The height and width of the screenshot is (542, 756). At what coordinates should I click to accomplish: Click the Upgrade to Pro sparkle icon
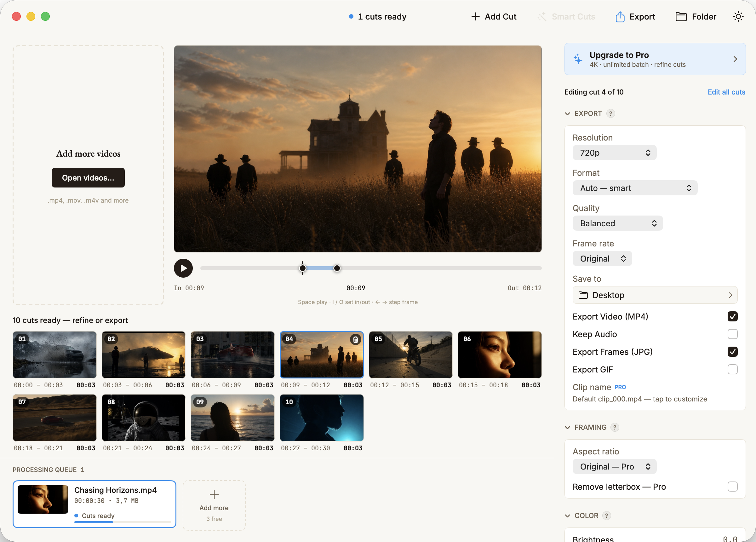(578, 59)
